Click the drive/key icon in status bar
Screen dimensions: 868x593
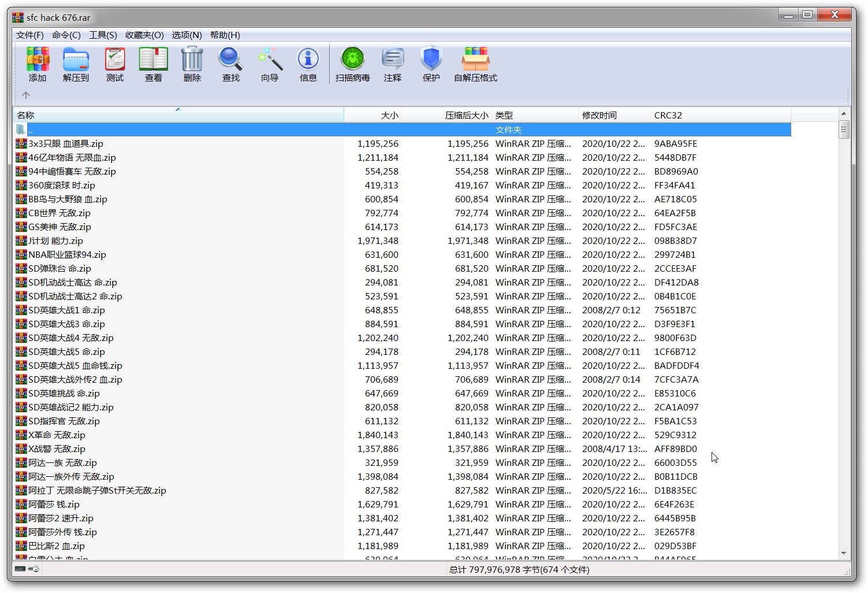point(27,569)
